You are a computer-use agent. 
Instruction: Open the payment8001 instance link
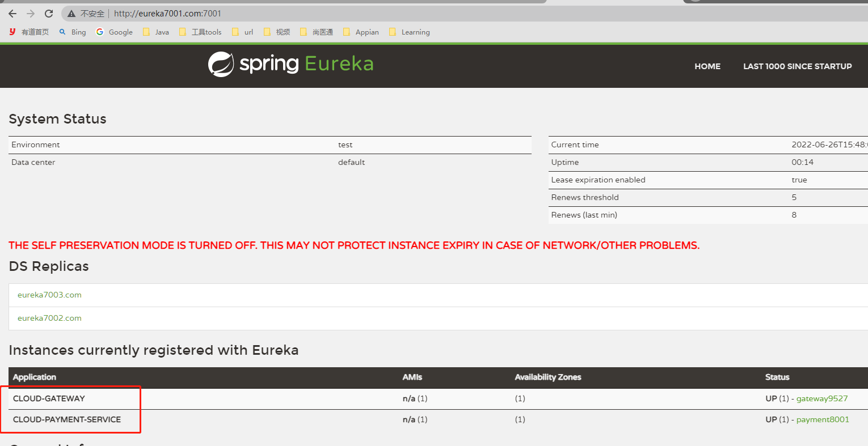click(x=823, y=419)
